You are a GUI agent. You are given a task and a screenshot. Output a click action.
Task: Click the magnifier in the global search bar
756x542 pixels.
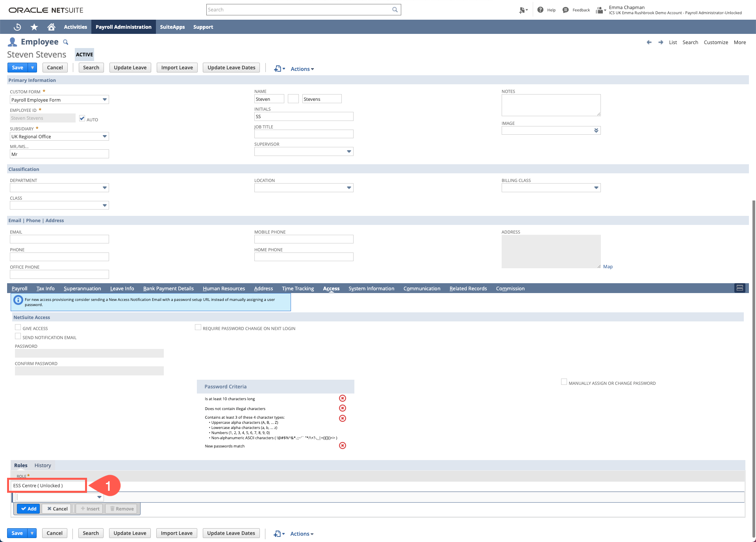pos(395,9)
